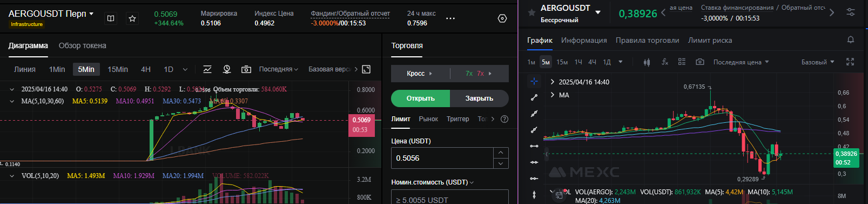Open the guide book icon beside AERGOUSDT Перп
Viewport: 868px width, 204px height.
111,18
